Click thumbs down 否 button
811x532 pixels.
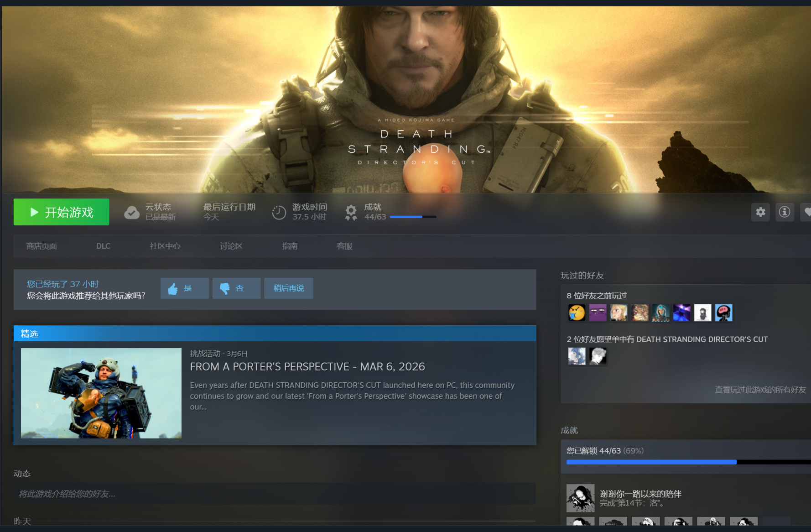(236, 288)
